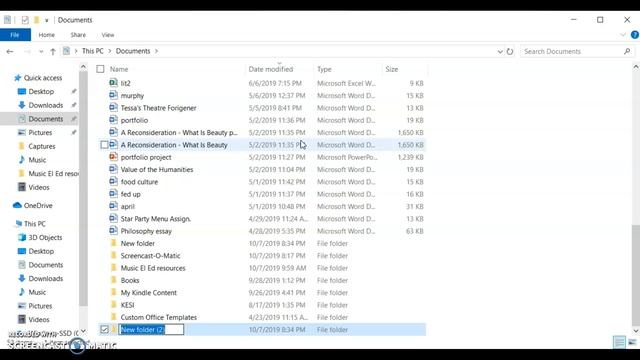Expand the chevron after Documents in address bar
This screenshot has height=360, width=640.
[x=156, y=51]
